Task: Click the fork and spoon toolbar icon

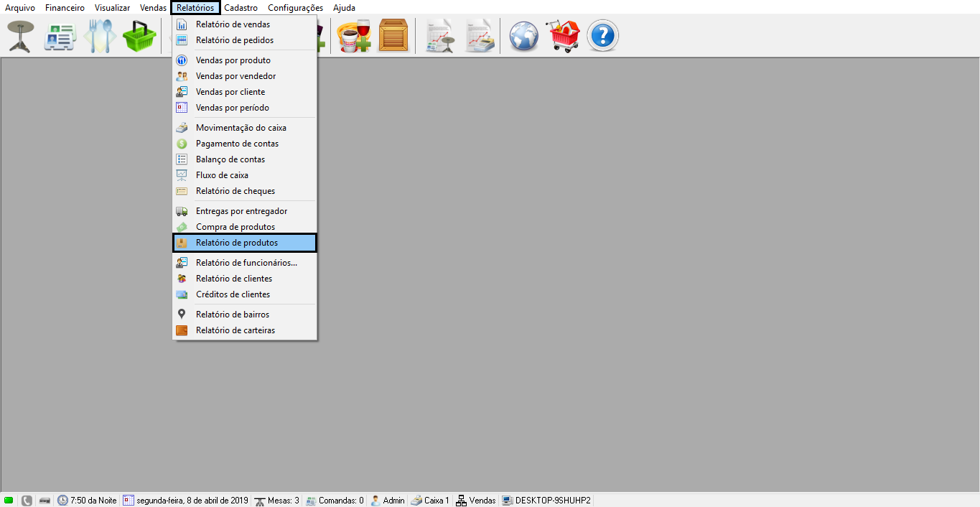Action: point(99,36)
